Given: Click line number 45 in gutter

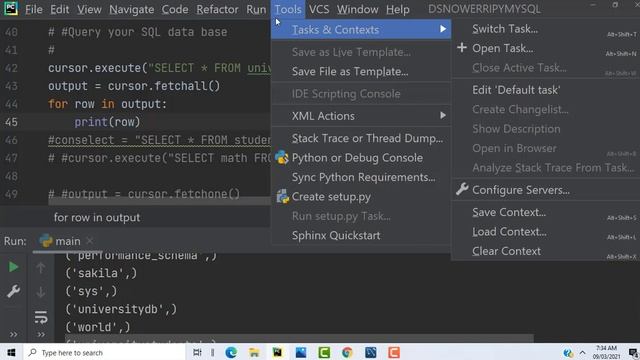Looking at the screenshot, I should click(11, 122).
